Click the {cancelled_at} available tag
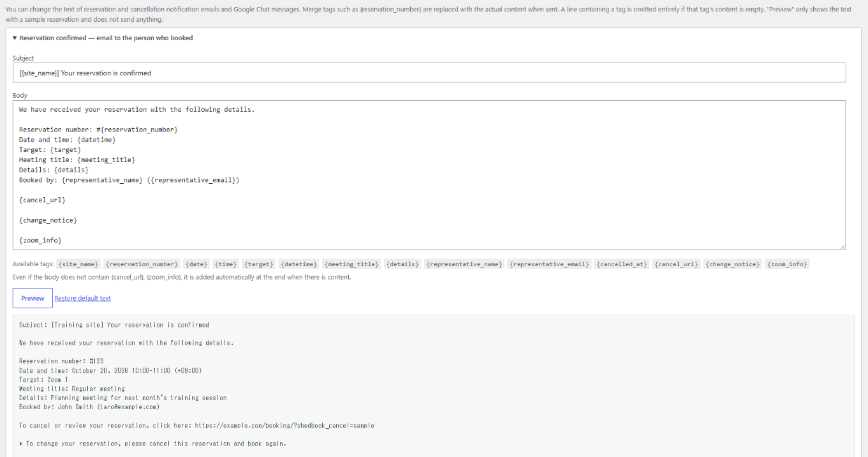This screenshot has width=868, height=457. 622,264
